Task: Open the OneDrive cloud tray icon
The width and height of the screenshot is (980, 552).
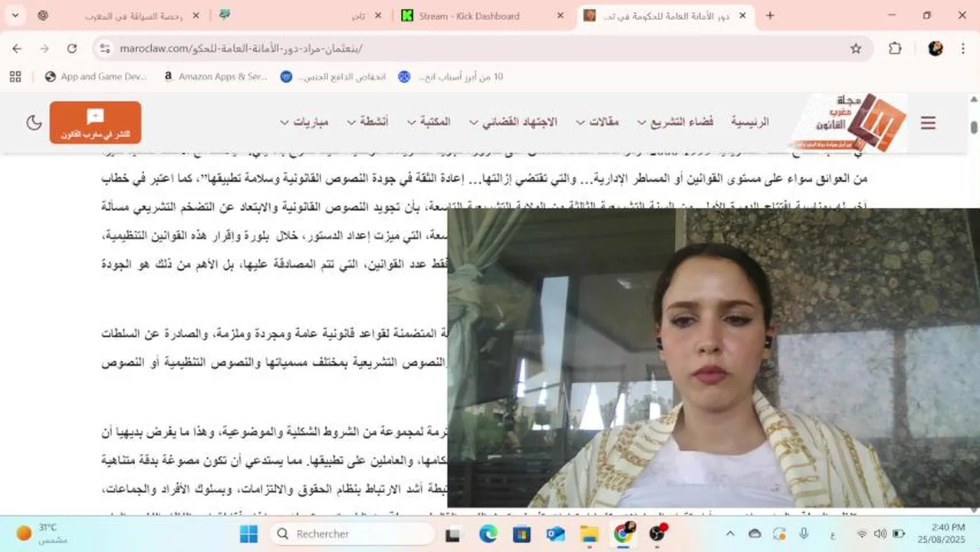Action: coord(755,534)
